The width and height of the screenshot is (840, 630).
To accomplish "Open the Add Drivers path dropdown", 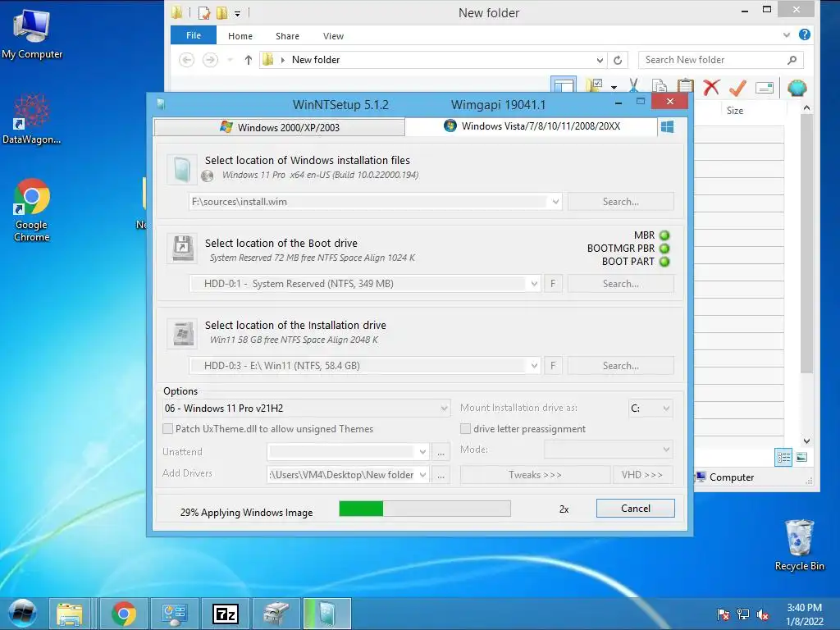I will 422,475.
